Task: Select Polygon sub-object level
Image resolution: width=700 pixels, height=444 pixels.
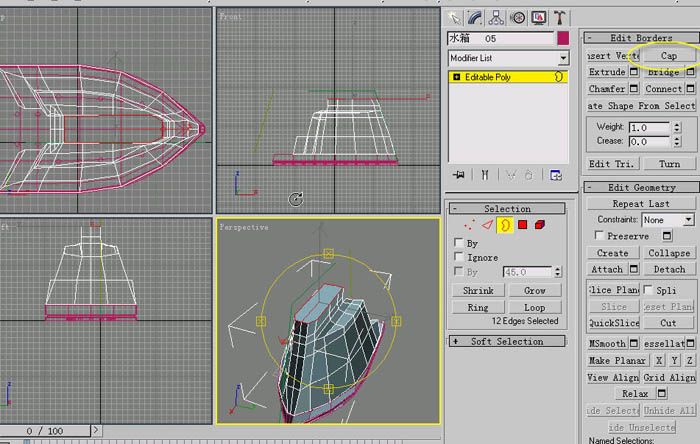Action: 522,225
